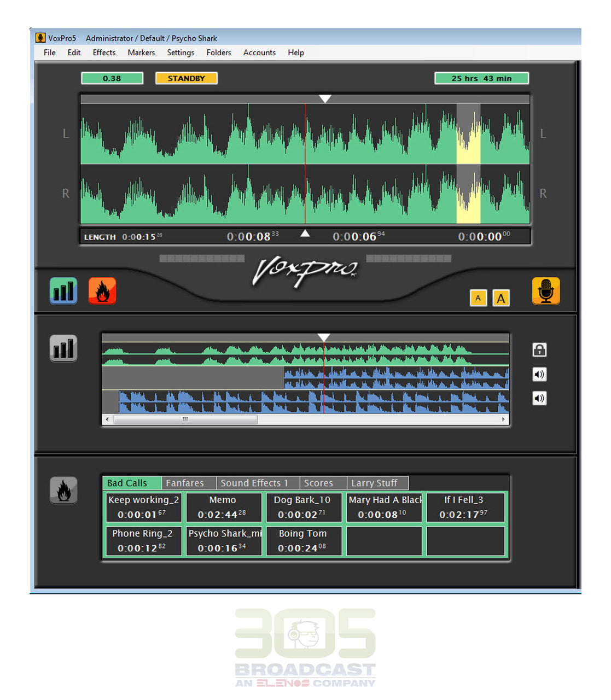Click the multitrack scrollbar left arrow

point(107,419)
